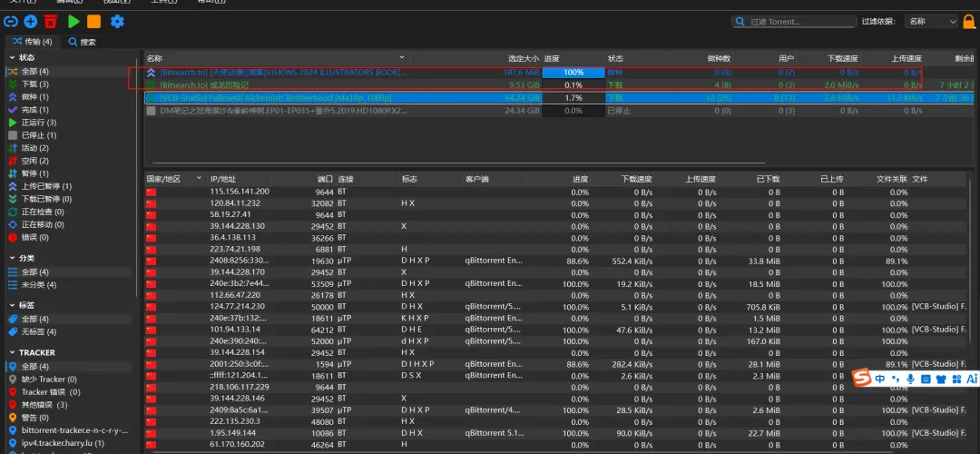980x454 pixels.
Task: Filter by 活动 (2) status
Action: click(x=69, y=148)
